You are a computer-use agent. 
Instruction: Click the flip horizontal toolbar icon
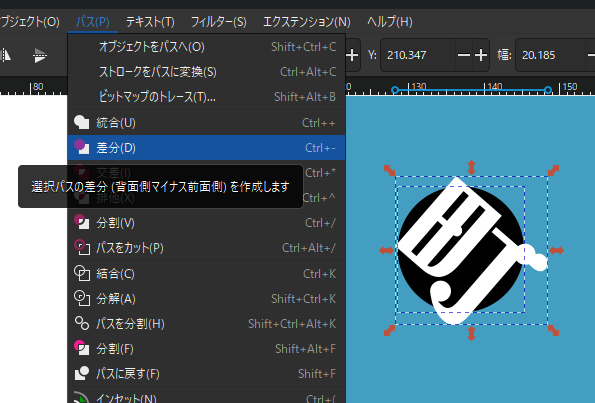pyautogui.click(x=5, y=55)
